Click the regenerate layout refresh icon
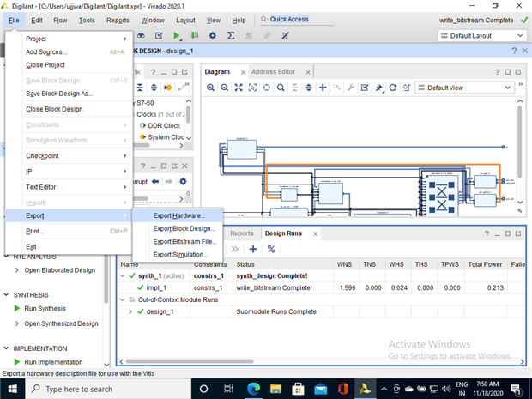 point(393,88)
